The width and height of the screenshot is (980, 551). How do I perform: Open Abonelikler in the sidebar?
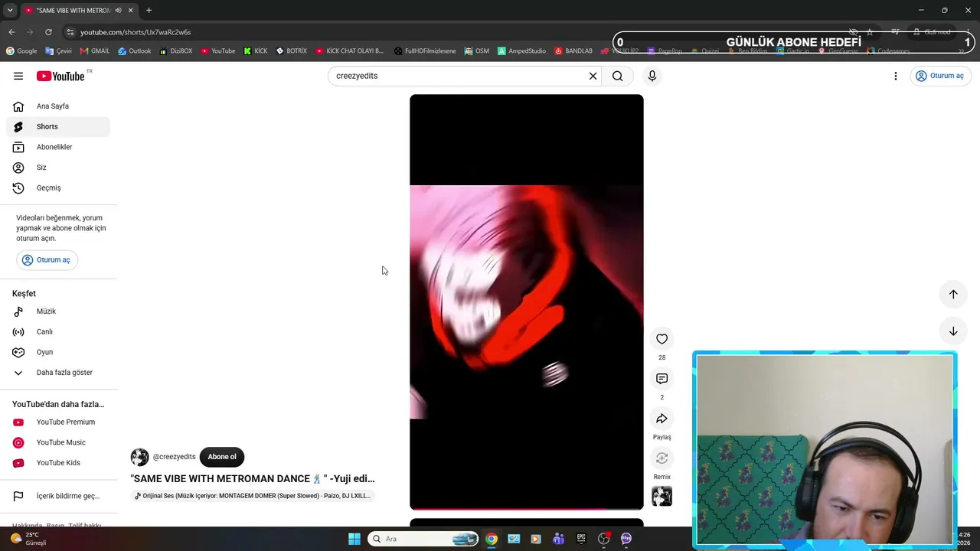(x=58, y=147)
